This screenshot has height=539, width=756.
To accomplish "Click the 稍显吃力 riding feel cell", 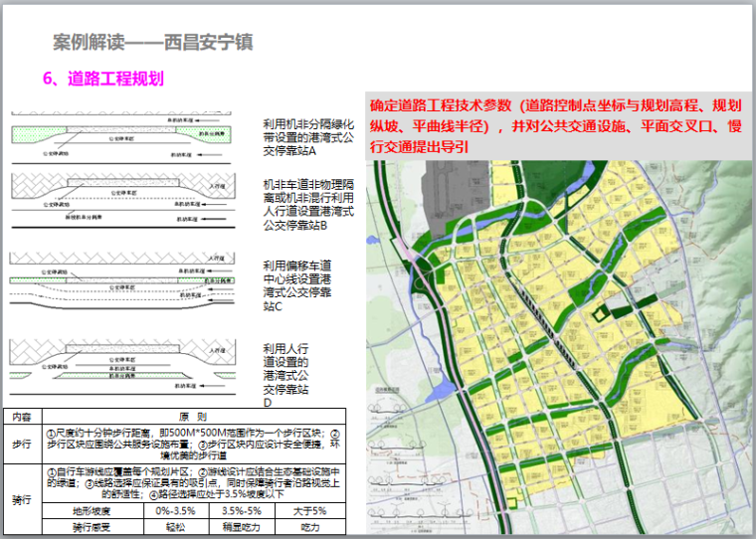I will point(240,526).
